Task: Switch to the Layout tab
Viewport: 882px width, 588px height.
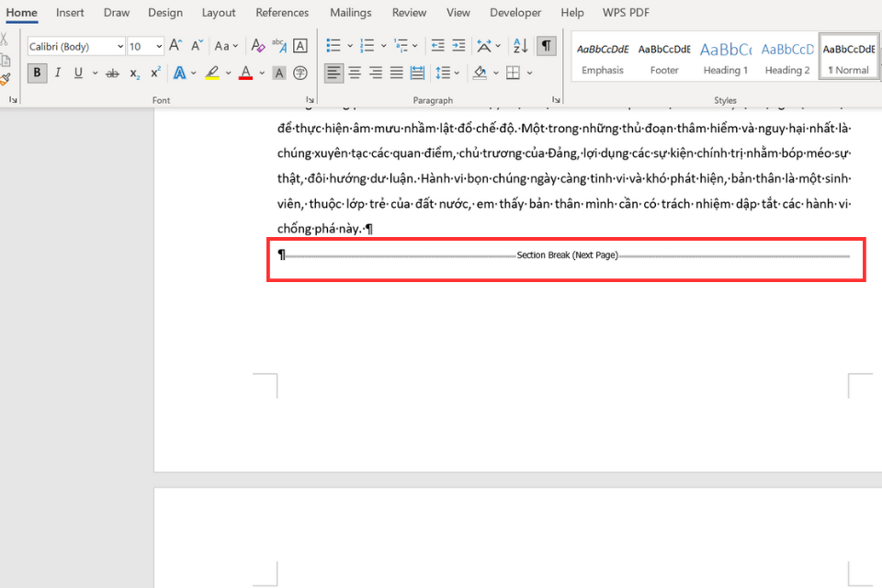Action: 219,12
